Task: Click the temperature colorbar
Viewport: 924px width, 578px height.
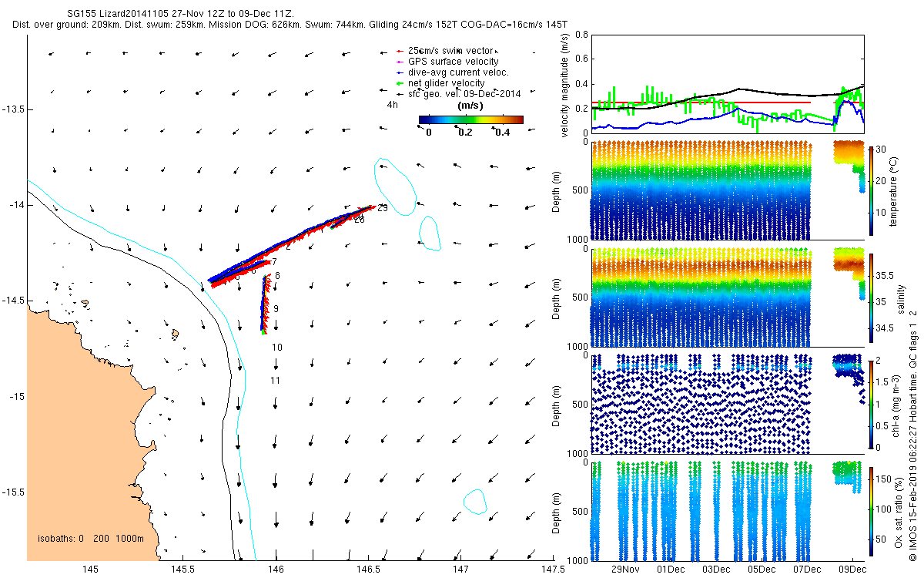Action: pos(871,190)
